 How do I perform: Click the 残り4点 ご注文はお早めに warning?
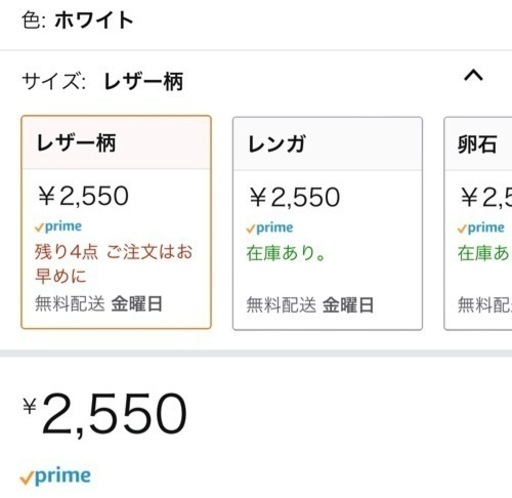pyautogui.click(x=113, y=264)
